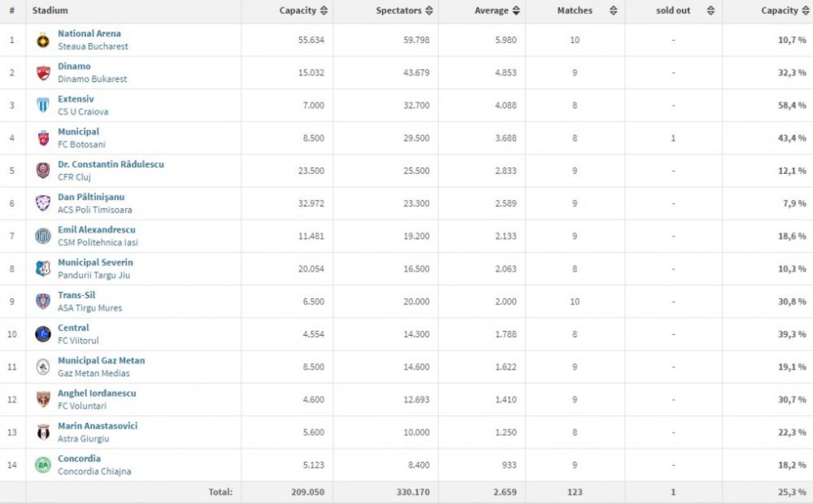Click the ACS Poli Timisoara club crest
Screen dimensions: 813x504
[43, 204]
